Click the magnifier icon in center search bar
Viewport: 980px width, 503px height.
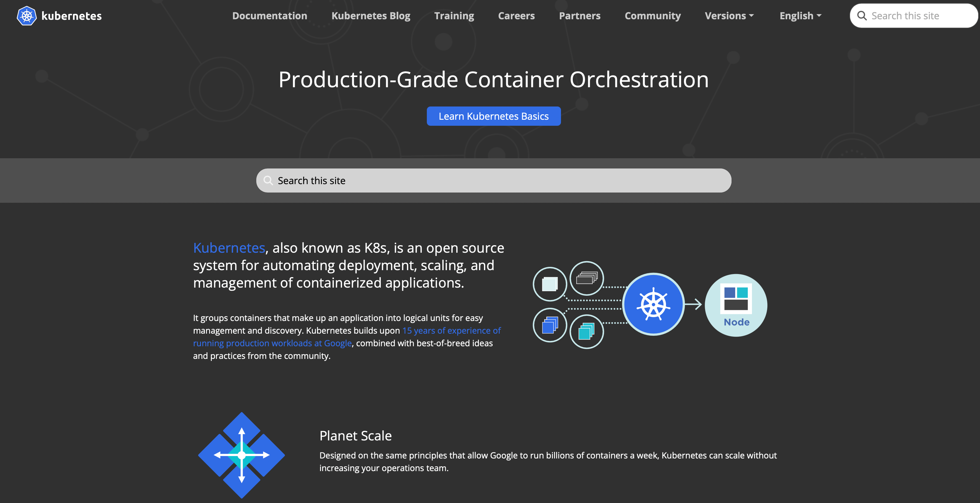point(268,180)
